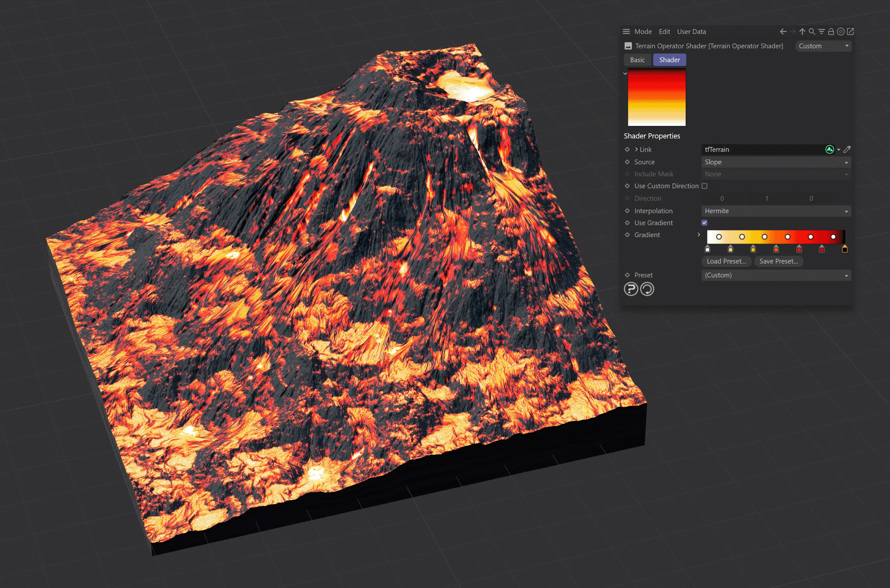Click the hamburger menu icon

[x=626, y=32]
